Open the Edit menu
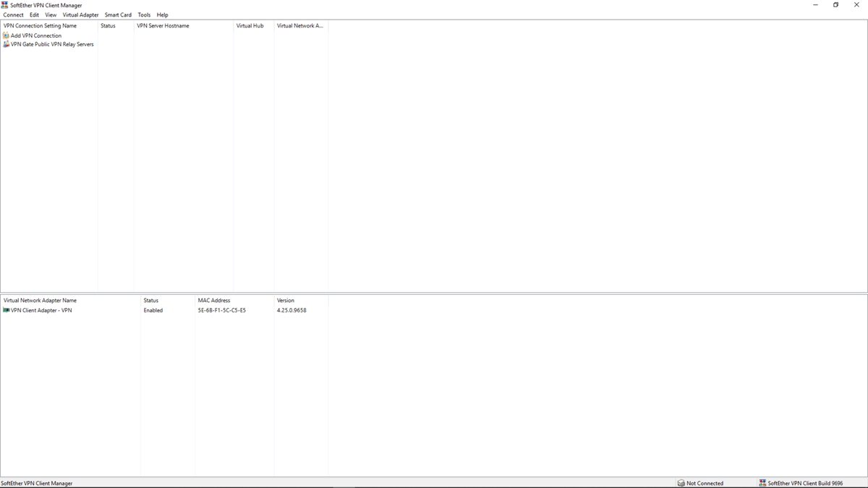Image resolution: width=868 pixels, height=488 pixels. (34, 14)
